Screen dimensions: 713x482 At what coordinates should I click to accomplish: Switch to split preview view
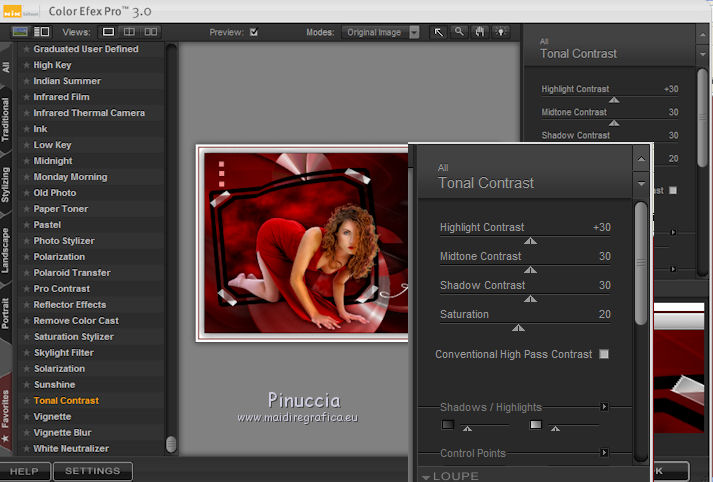(x=128, y=32)
